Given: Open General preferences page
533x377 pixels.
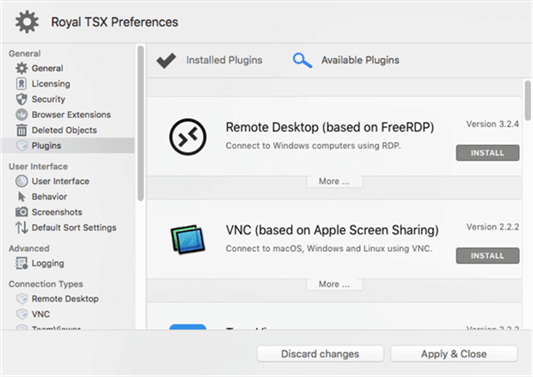Looking at the screenshot, I should tap(68, 68).
